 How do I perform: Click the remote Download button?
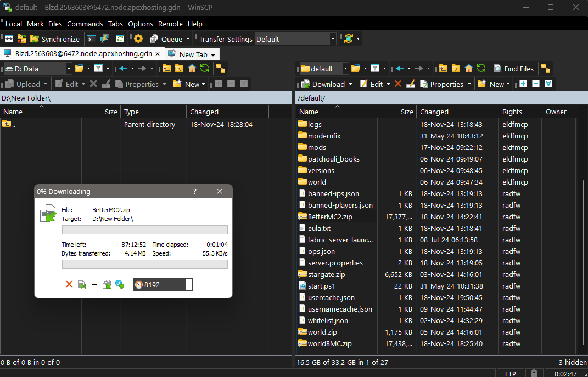pos(323,84)
